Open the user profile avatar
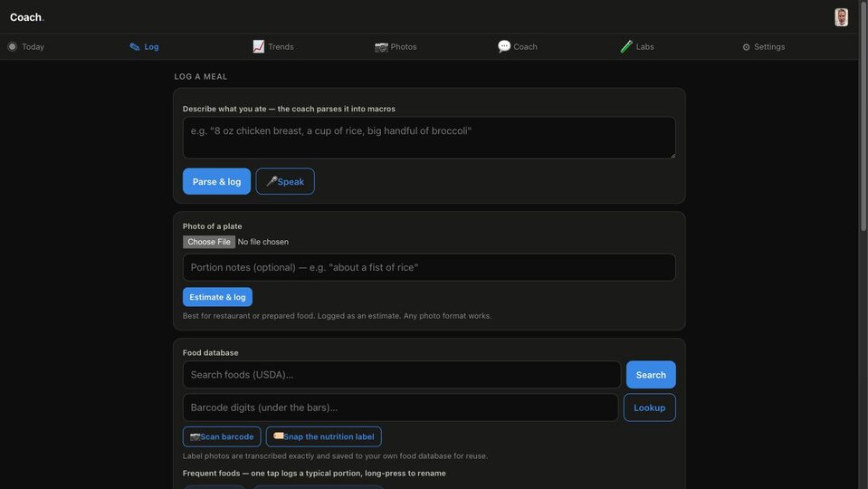This screenshot has width=868, height=489. 841,17
